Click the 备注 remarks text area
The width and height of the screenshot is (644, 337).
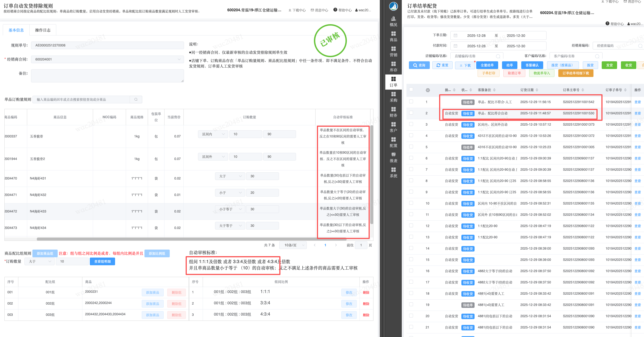[x=107, y=76]
